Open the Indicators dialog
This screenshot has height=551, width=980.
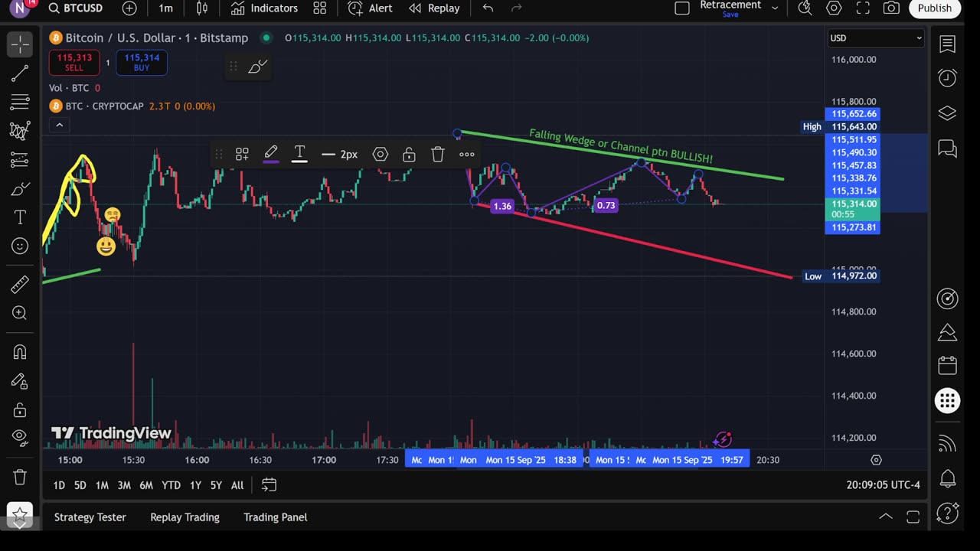coord(264,8)
